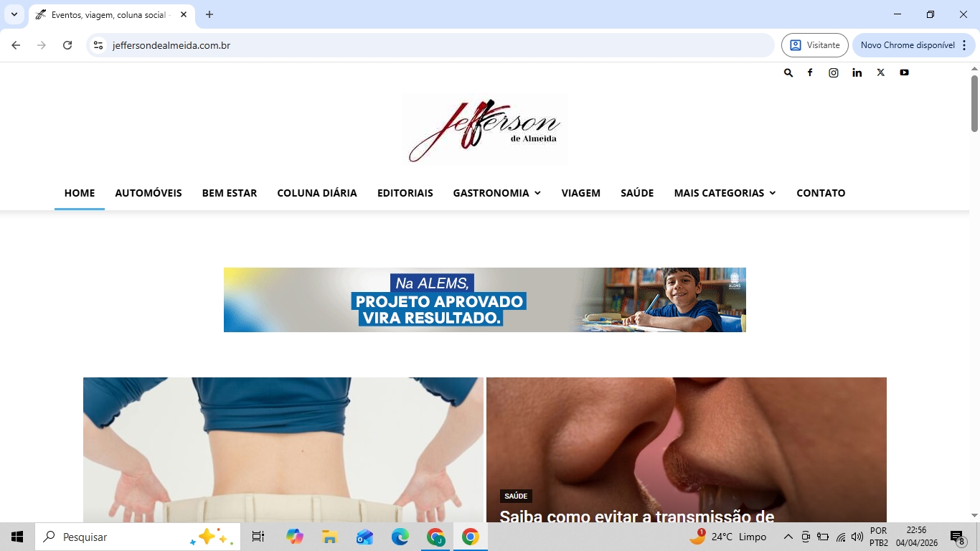Go to the Automóveis menu item

tap(149, 193)
